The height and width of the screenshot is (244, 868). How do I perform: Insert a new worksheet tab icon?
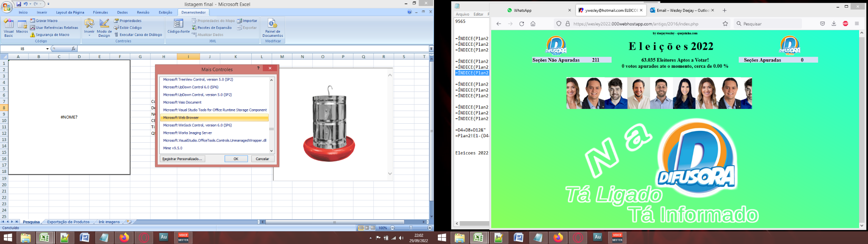[x=129, y=222]
